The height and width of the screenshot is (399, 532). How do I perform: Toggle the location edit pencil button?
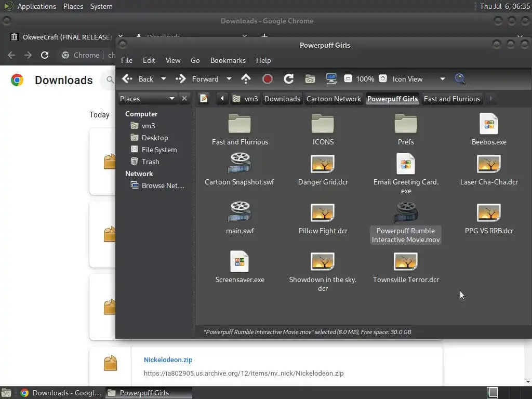coord(204,99)
